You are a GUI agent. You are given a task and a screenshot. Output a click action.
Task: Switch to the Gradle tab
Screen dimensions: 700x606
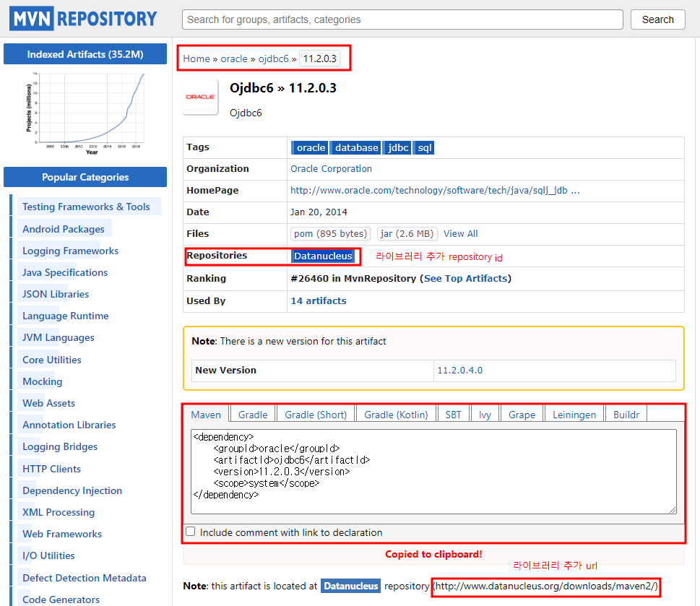253,415
